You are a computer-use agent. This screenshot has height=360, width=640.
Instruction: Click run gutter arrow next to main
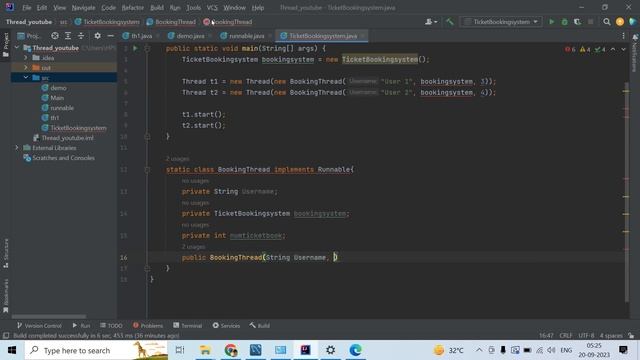[135, 48]
